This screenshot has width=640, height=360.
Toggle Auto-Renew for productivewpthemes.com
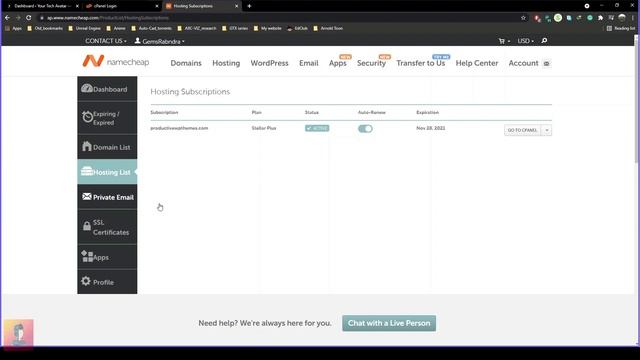pyautogui.click(x=365, y=129)
